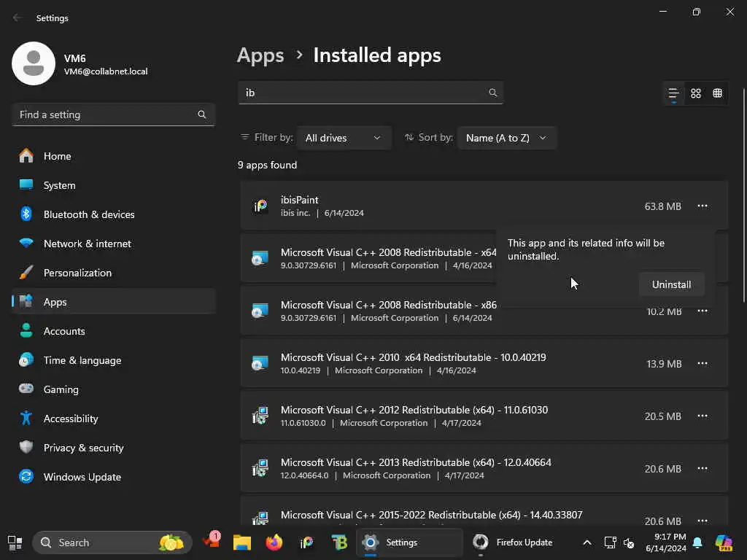This screenshot has width=747, height=560.
Task: Open Accessibility settings
Action: [113, 419]
